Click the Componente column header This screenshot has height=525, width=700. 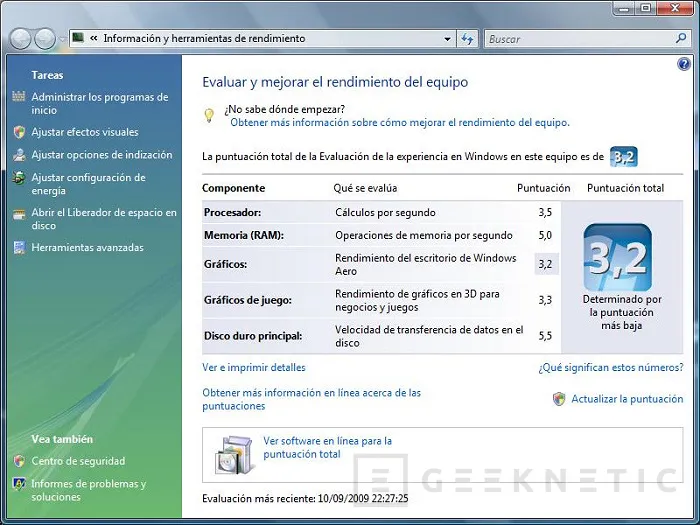pos(233,188)
